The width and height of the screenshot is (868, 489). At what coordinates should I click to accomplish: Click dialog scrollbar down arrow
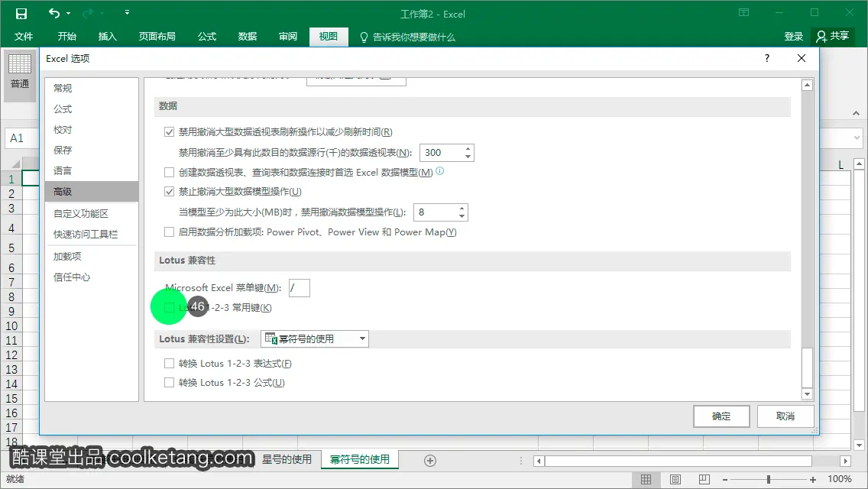807,394
